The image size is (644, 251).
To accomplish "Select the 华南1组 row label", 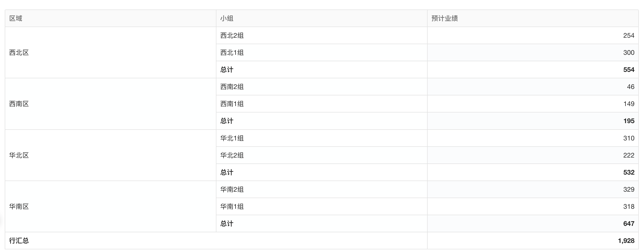I will (x=232, y=206).
